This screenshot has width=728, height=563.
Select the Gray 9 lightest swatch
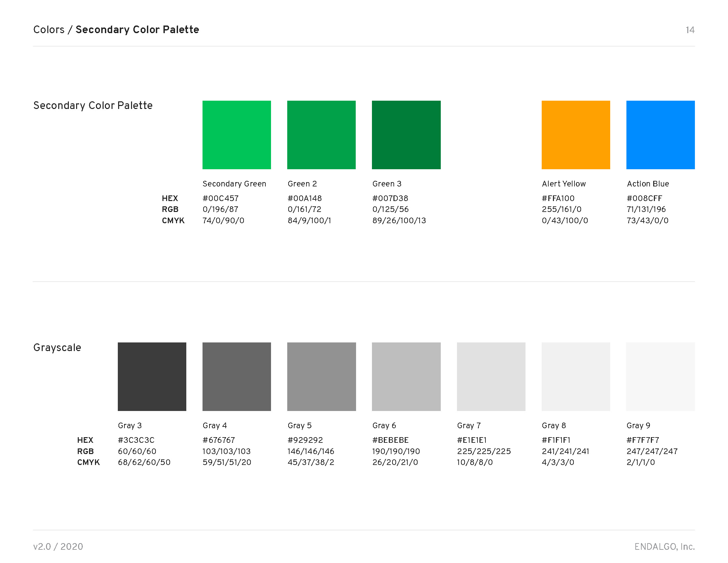point(660,376)
